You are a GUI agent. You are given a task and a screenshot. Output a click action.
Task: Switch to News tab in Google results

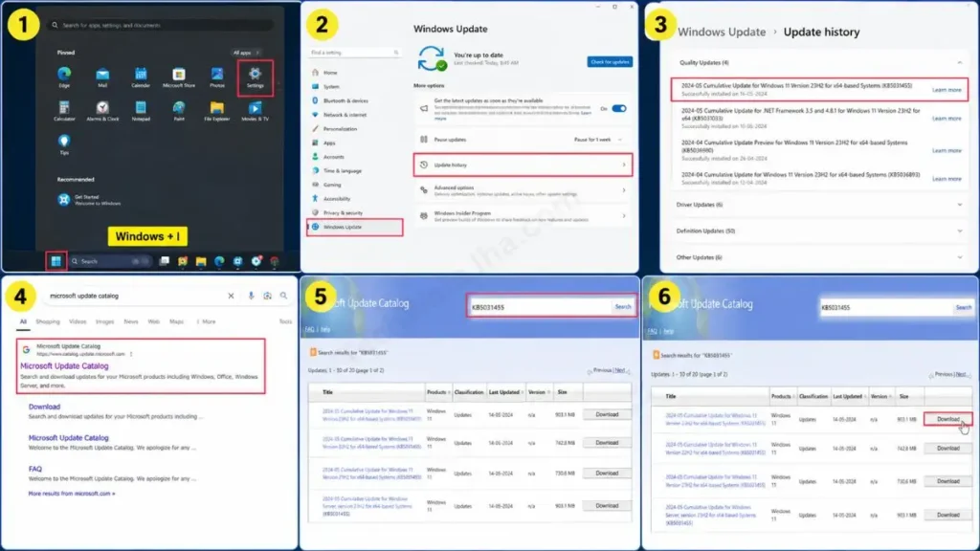(130, 321)
